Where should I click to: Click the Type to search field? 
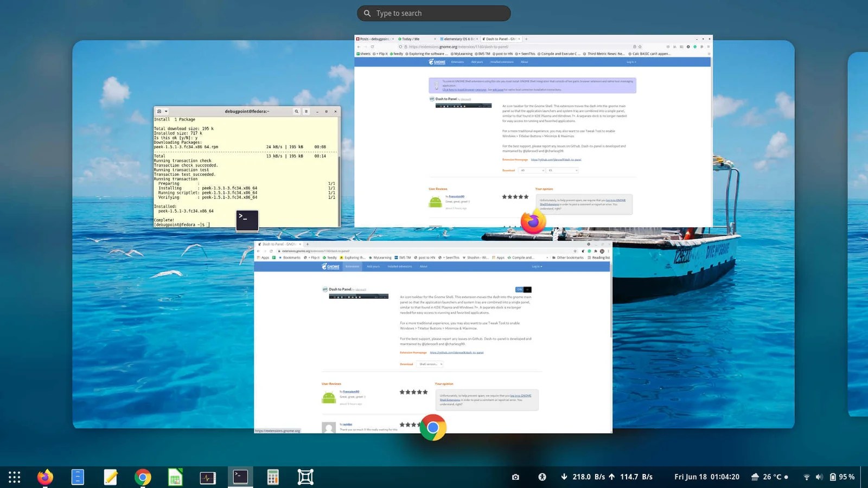coord(434,13)
